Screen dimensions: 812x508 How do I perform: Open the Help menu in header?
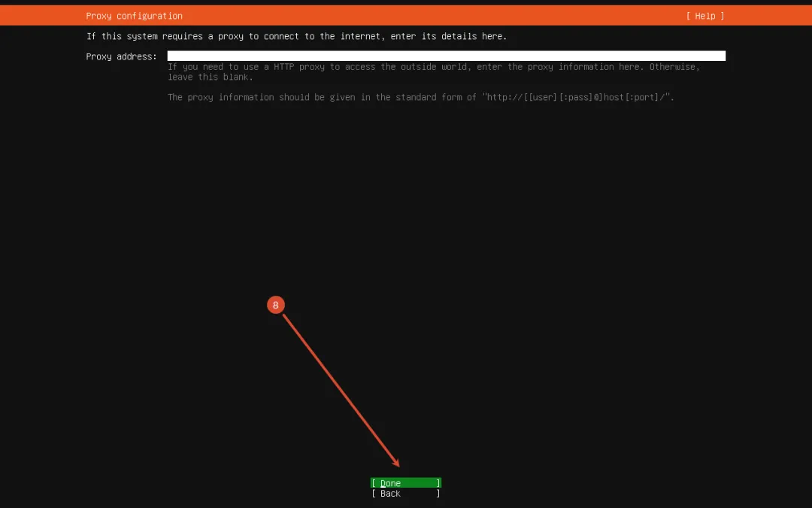(704, 16)
